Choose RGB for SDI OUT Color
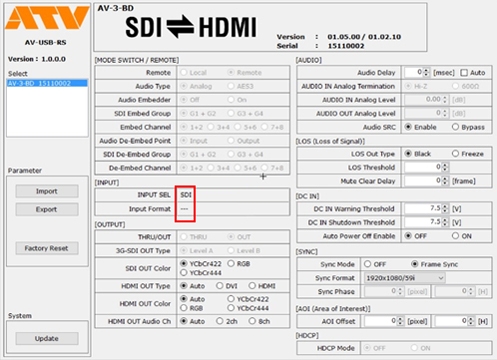 tap(231, 264)
